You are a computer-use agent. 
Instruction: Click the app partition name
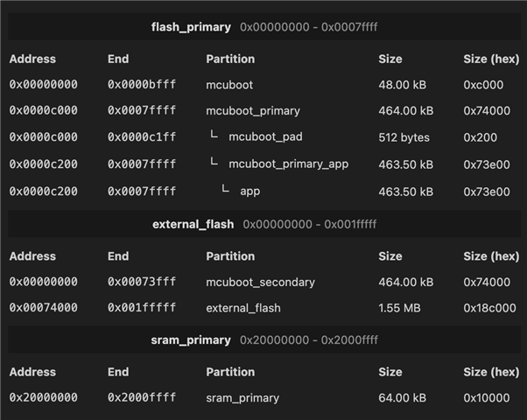[249, 192]
